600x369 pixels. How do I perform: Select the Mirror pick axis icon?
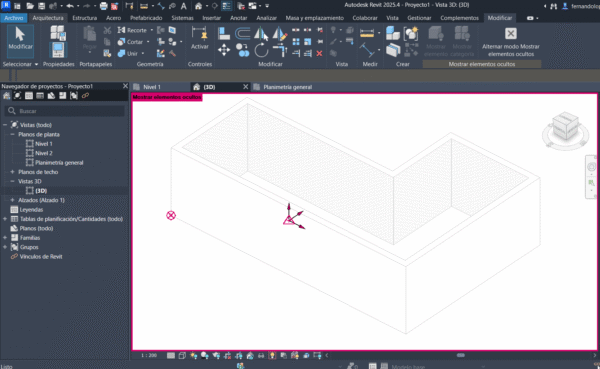click(x=261, y=33)
